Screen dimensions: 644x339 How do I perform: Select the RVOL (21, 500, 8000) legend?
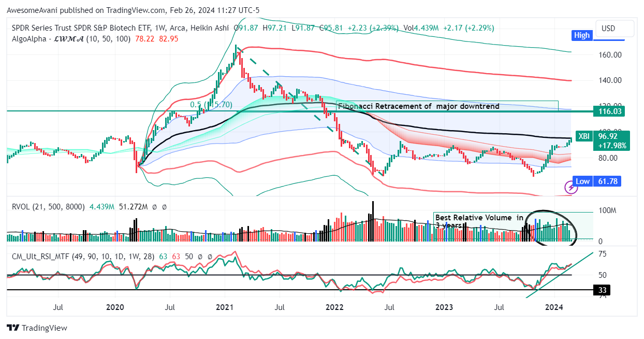(x=48, y=206)
